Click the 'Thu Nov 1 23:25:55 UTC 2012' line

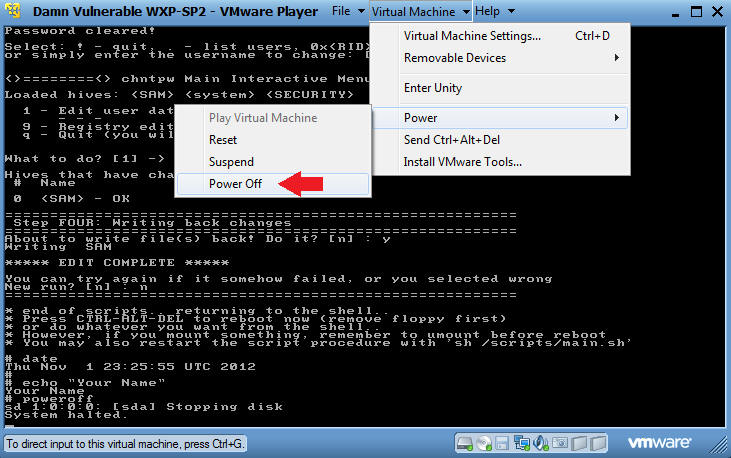coord(130,367)
